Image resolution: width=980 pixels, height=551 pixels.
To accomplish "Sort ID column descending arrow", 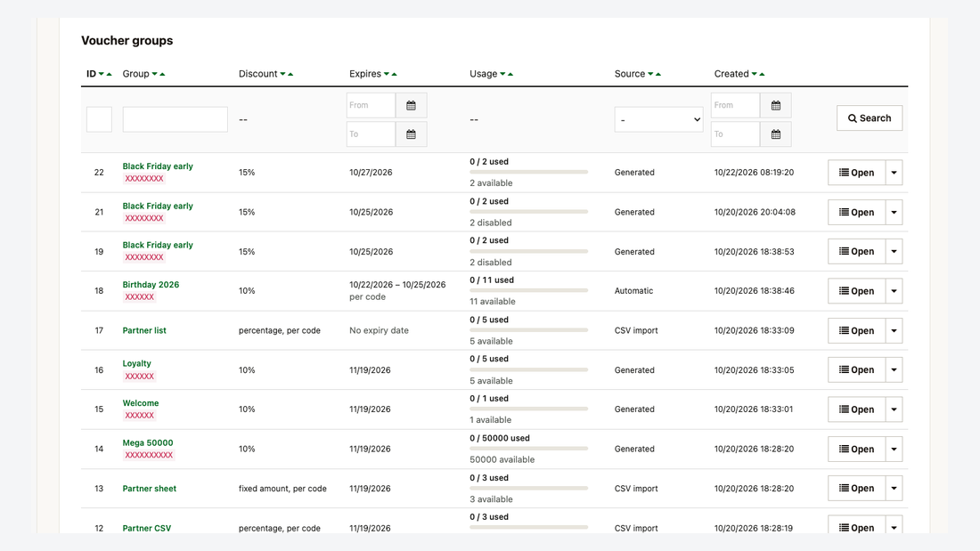I will click(102, 74).
